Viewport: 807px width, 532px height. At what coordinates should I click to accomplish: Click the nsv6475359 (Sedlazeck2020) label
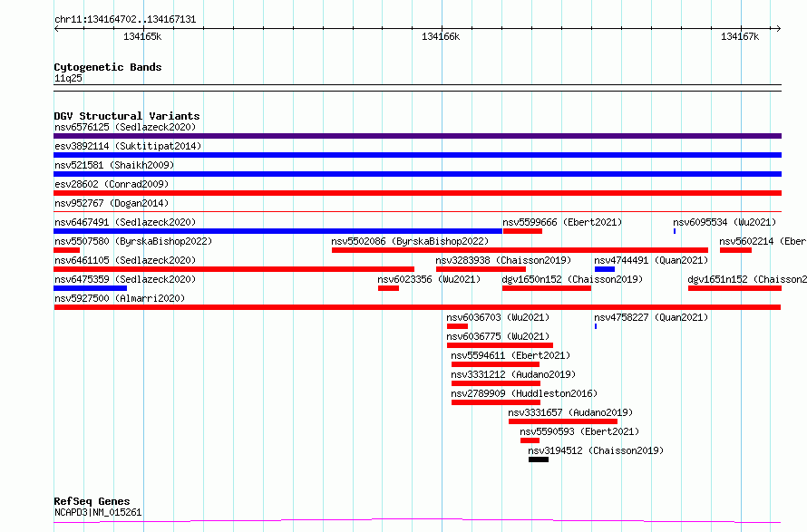point(125,279)
